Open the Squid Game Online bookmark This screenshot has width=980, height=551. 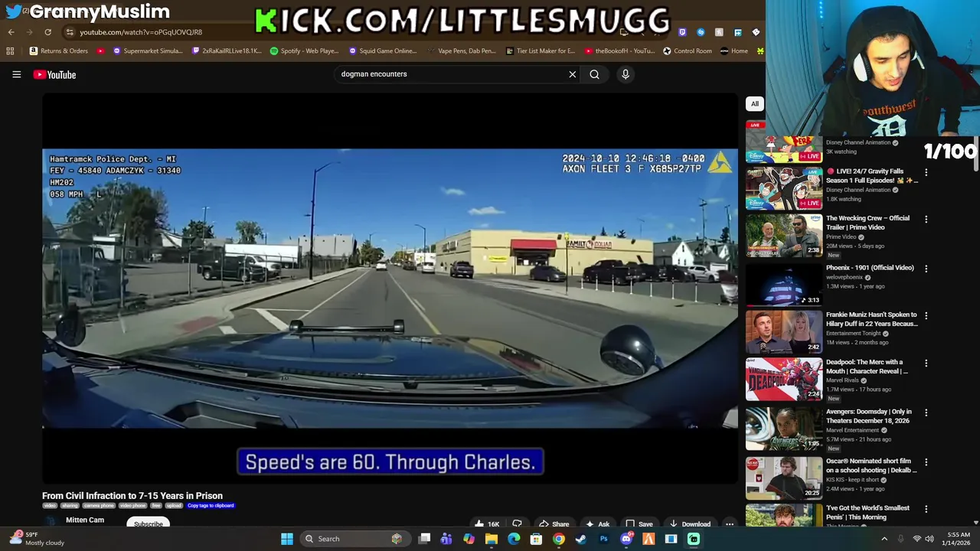[383, 51]
